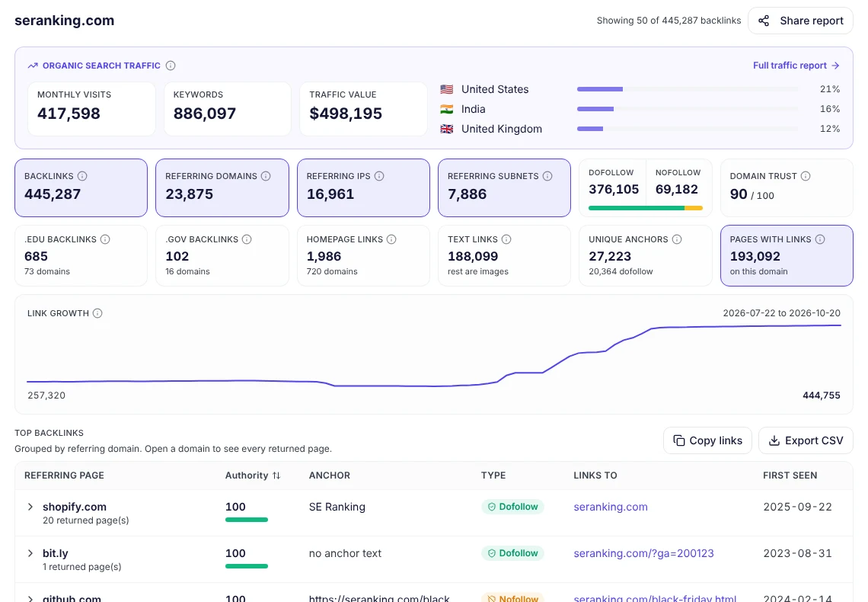Click the copy icon in Copy links
Viewport: 868px width, 602px height.
pyautogui.click(x=678, y=440)
